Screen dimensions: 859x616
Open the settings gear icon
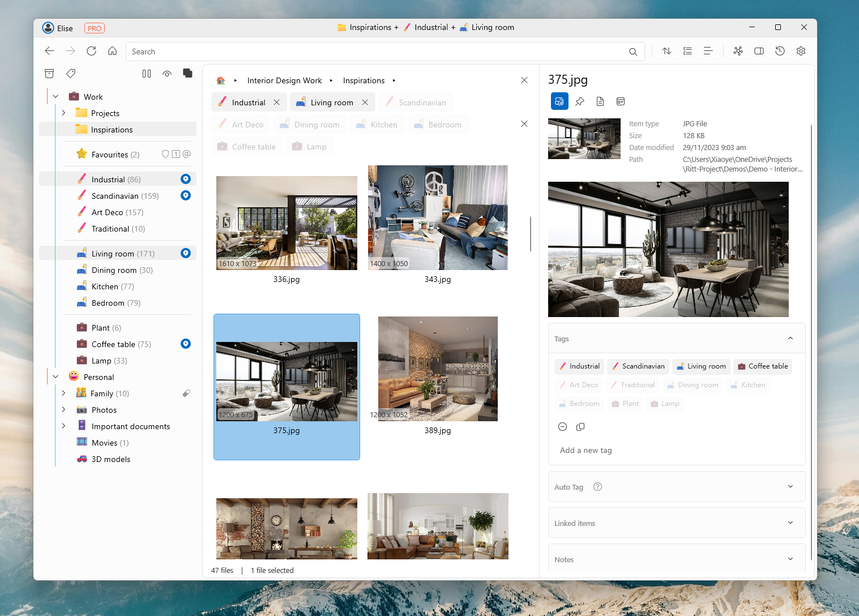(x=801, y=51)
